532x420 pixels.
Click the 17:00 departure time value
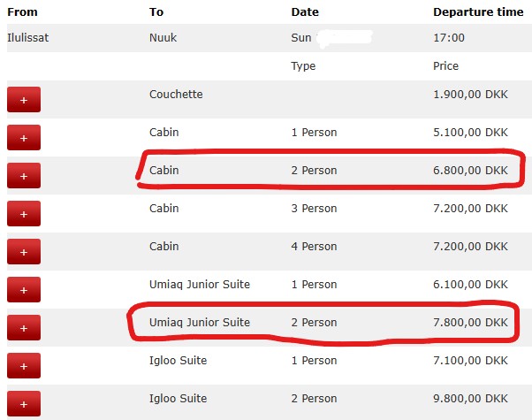[449, 38]
